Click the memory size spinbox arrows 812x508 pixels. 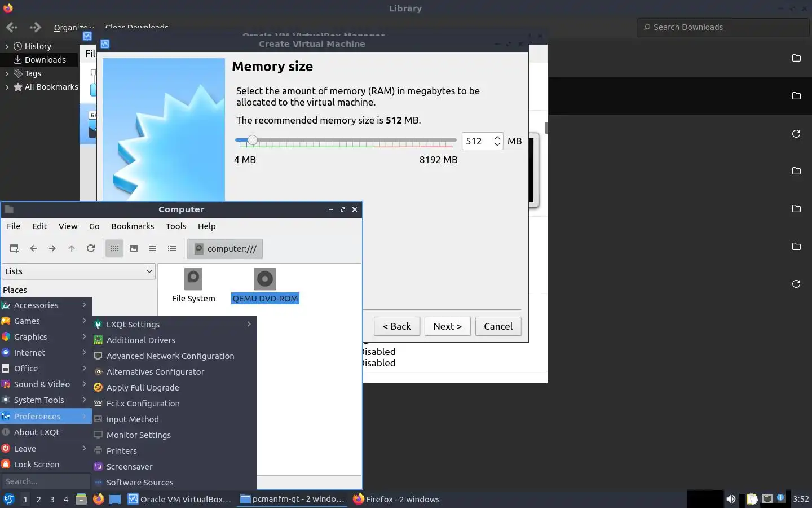point(497,141)
